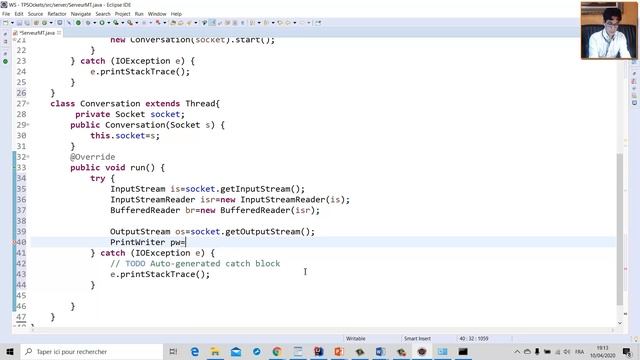640x360 pixels.
Task: Open the Project menu
Action: tap(122, 14)
